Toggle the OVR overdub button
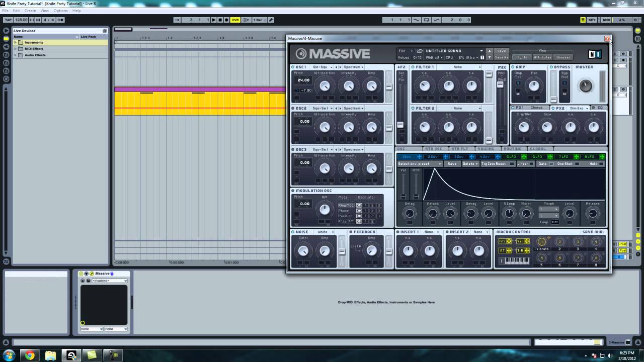 235,20
